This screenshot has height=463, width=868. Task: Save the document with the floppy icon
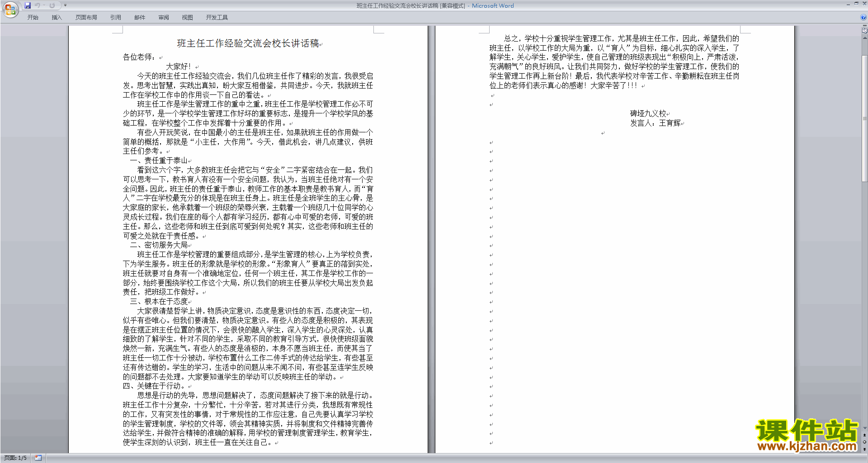tap(28, 5)
